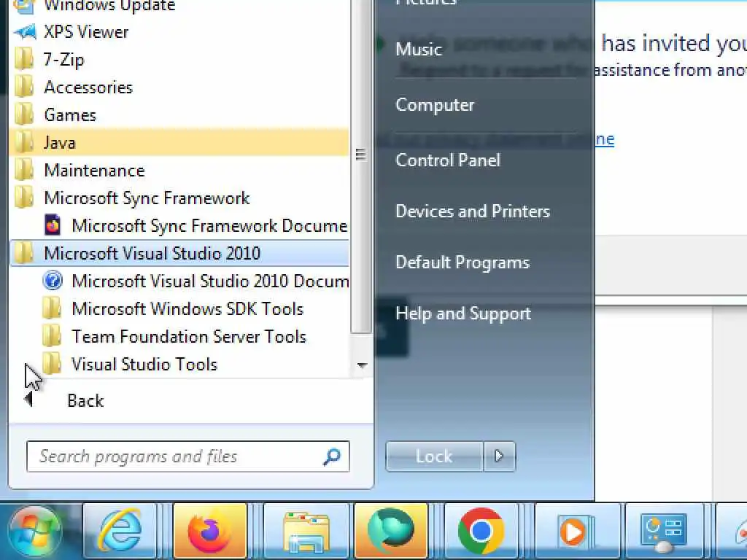This screenshot has height=560, width=747.
Task: Expand the Visual Studio Tools subfolder
Action: [179, 363]
